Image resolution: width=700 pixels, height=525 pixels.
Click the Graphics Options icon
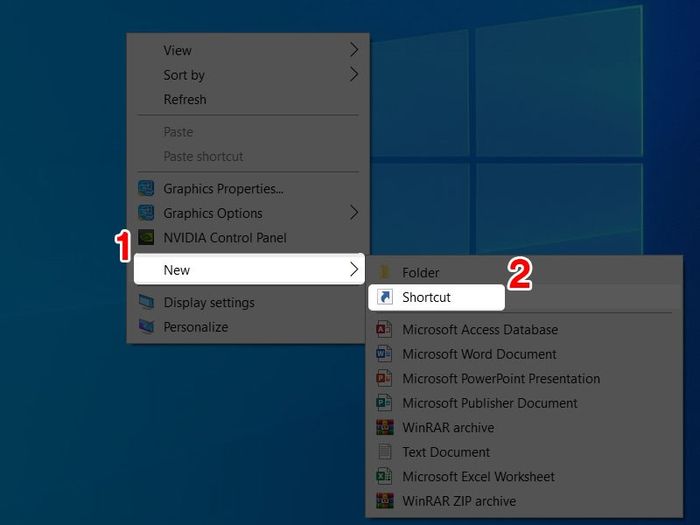click(146, 213)
